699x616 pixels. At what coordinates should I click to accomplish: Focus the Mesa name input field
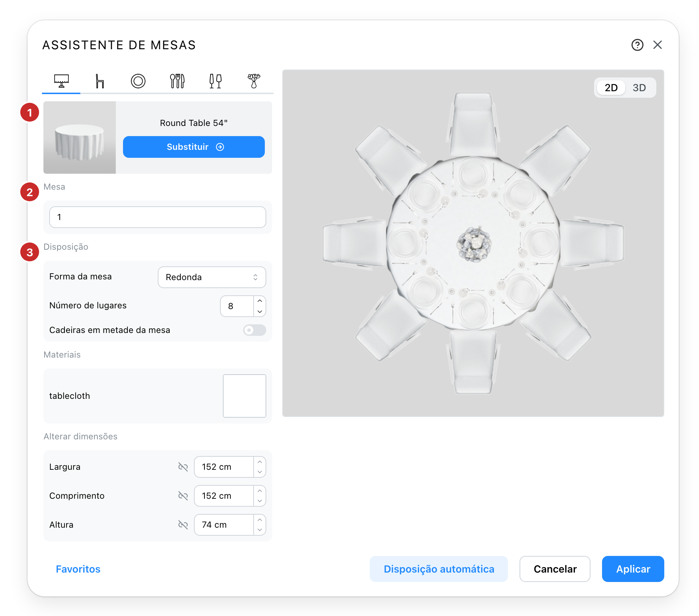[158, 217]
